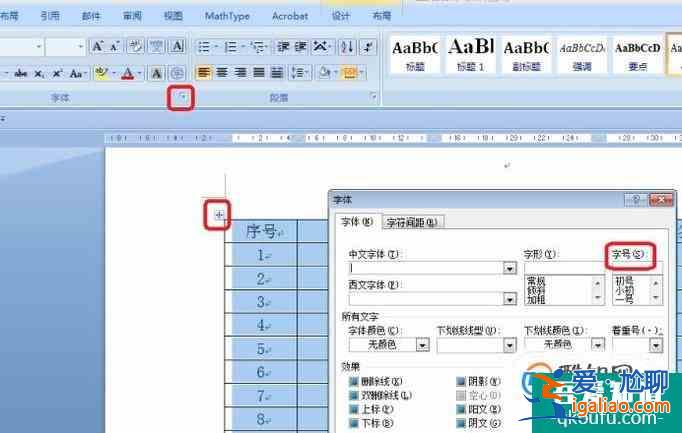
Task: Click the text highlight color icon
Action: coord(102,73)
